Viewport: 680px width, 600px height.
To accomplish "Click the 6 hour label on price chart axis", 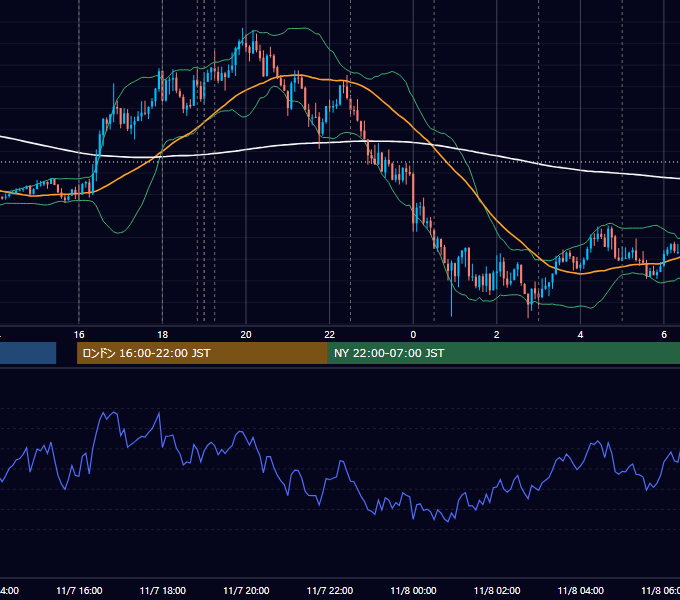I will [664, 335].
